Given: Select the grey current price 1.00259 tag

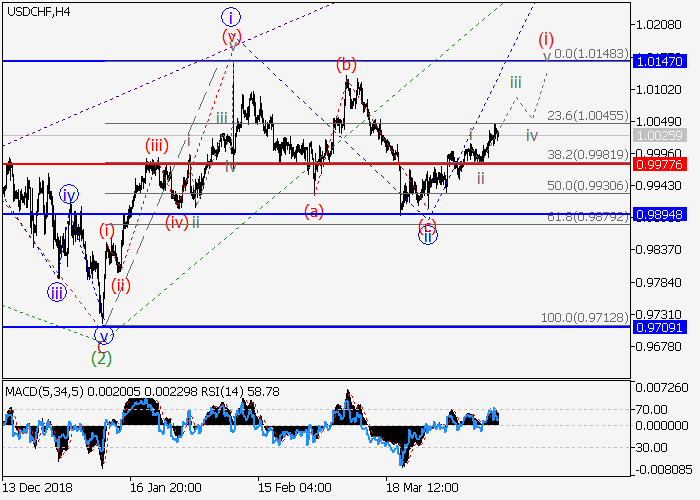Looking at the screenshot, I should (658, 135).
